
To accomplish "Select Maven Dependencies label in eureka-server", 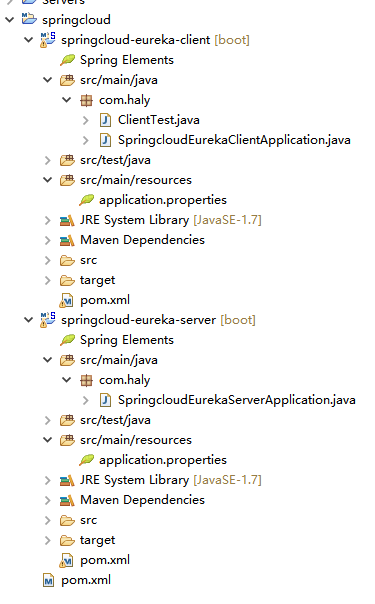I will point(142,500).
